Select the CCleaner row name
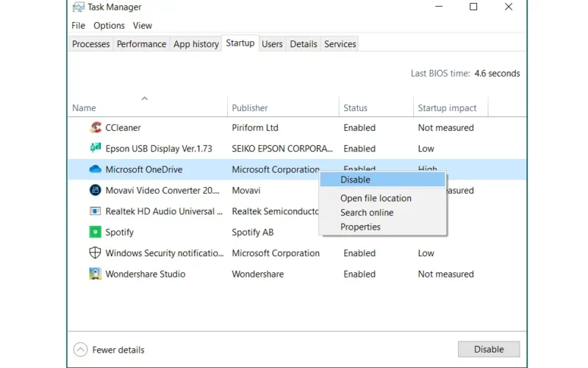Screen dimensions: 588x368 tap(123, 127)
